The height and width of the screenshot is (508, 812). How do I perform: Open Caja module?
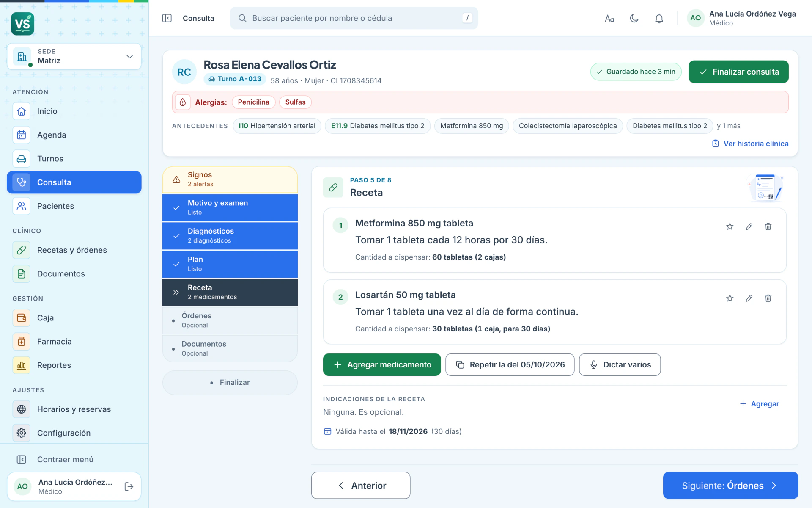click(x=74, y=318)
